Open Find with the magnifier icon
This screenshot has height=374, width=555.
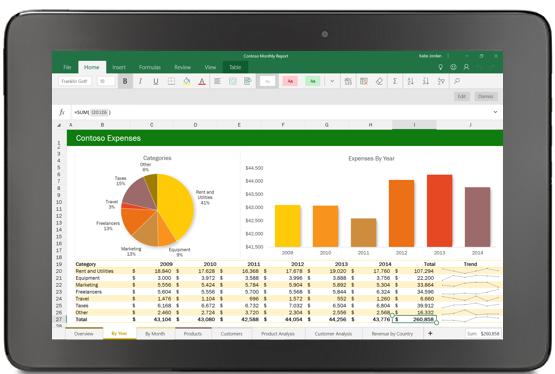(457, 81)
